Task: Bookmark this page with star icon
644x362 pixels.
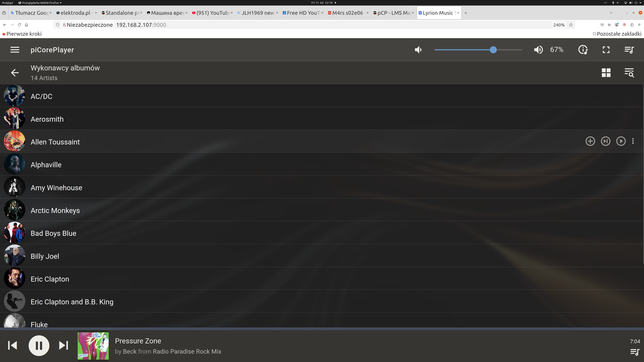Action: click(571, 25)
